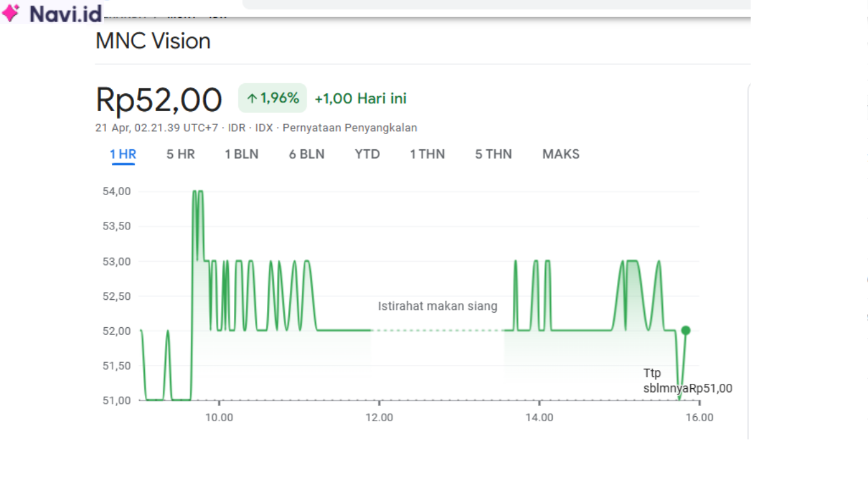Viewport: 868px width, 488px height.
Task: Click the 52,00 y-axis label
Action: coord(116,330)
